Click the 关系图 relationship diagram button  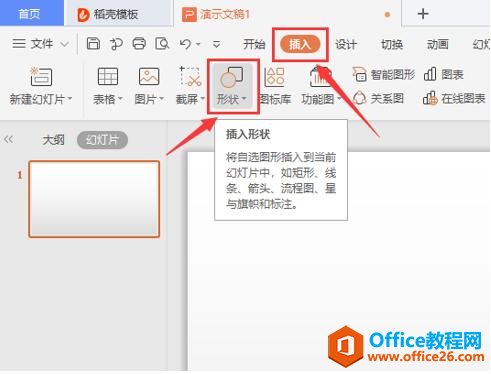click(378, 98)
